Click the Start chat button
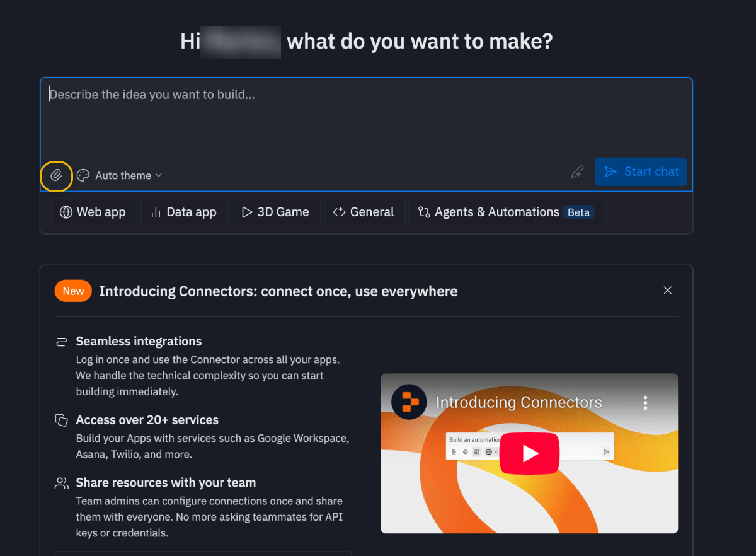The image size is (756, 556). tap(641, 171)
